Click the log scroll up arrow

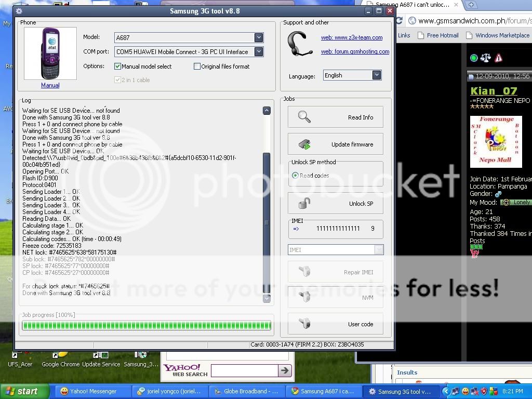(267, 111)
